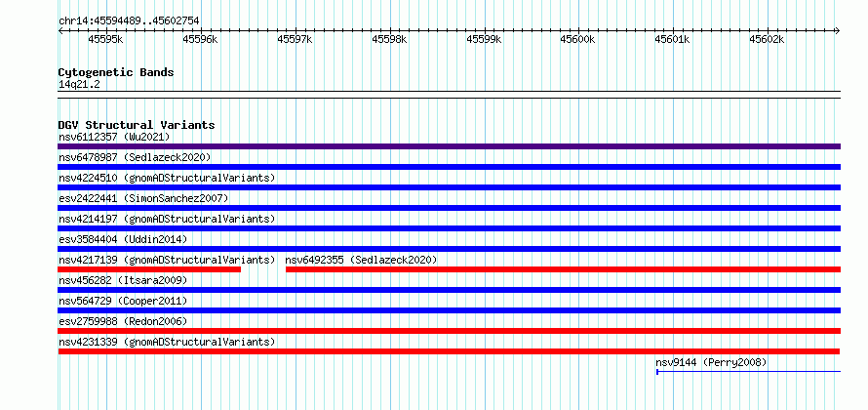This screenshot has width=868, height=410.
Task: Open esv2422441 (SimonSanchez2007) label
Action: 143,198
